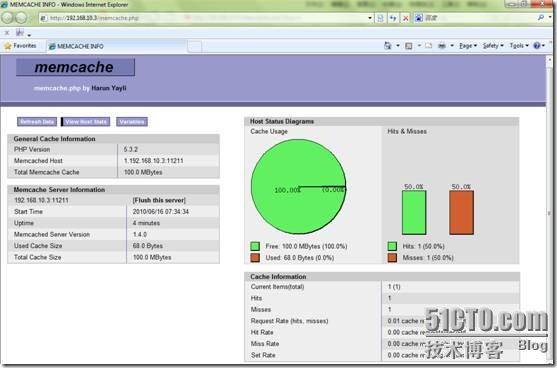Click the browser Back arrow button

click(x=7, y=18)
